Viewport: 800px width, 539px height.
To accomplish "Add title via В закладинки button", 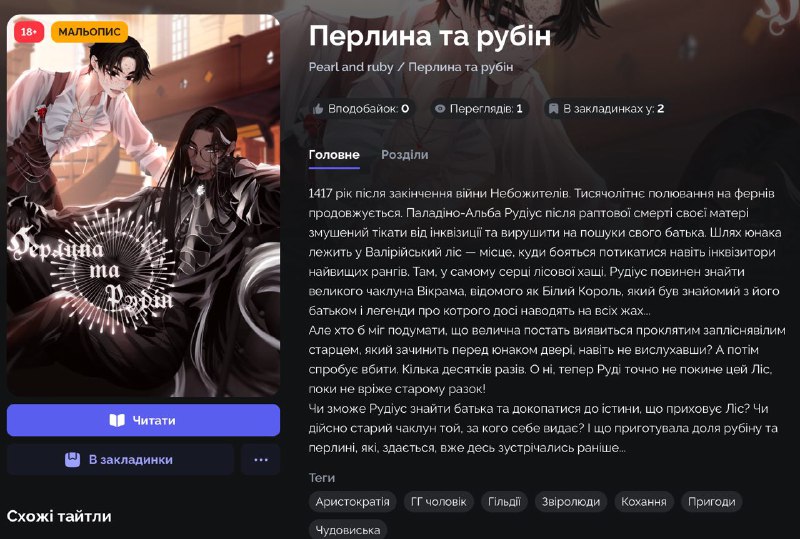I will pos(120,459).
